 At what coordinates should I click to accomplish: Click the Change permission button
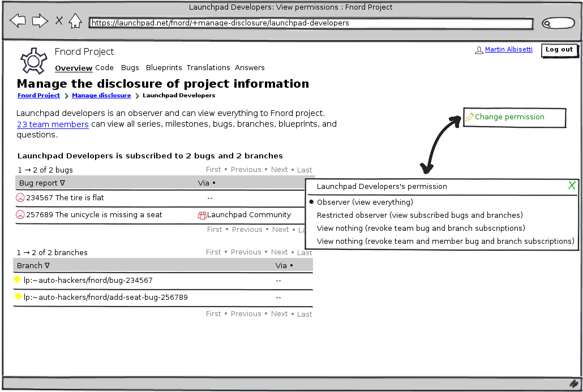pos(515,118)
